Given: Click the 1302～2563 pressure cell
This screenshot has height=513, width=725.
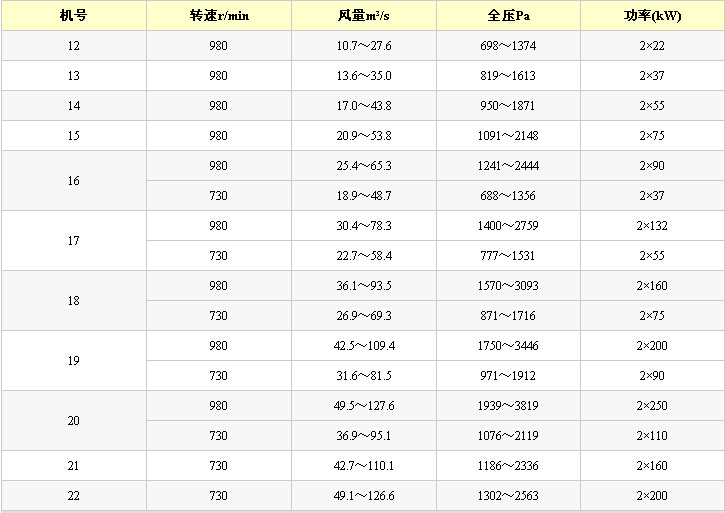Looking at the screenshot, I should coord(509,496).
